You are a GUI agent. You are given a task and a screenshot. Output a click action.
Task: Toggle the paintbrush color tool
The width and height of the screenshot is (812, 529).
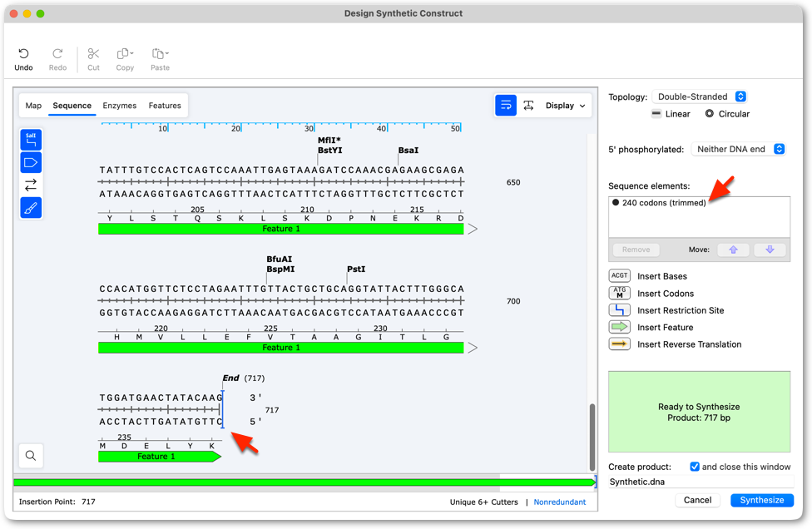(x=31, y=208)
